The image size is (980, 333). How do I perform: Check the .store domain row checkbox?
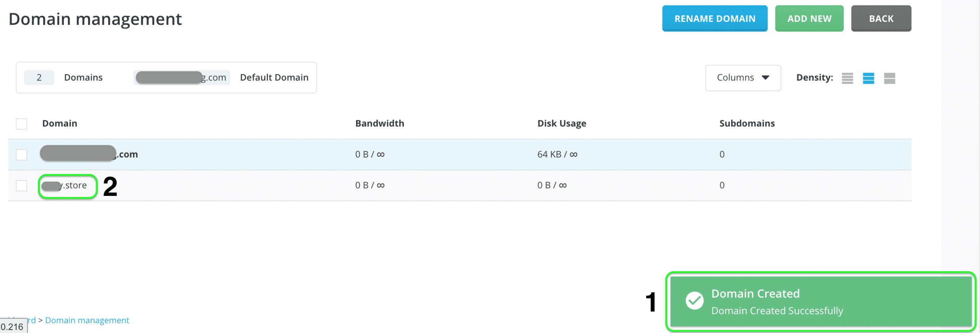pyautogui.click(x=21, y=186)
